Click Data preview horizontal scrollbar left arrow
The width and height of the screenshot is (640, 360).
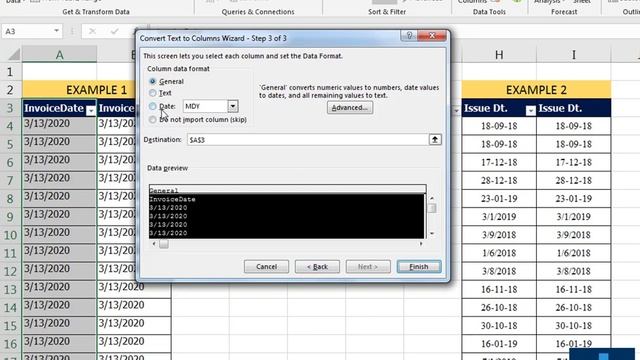pos(154,244)
